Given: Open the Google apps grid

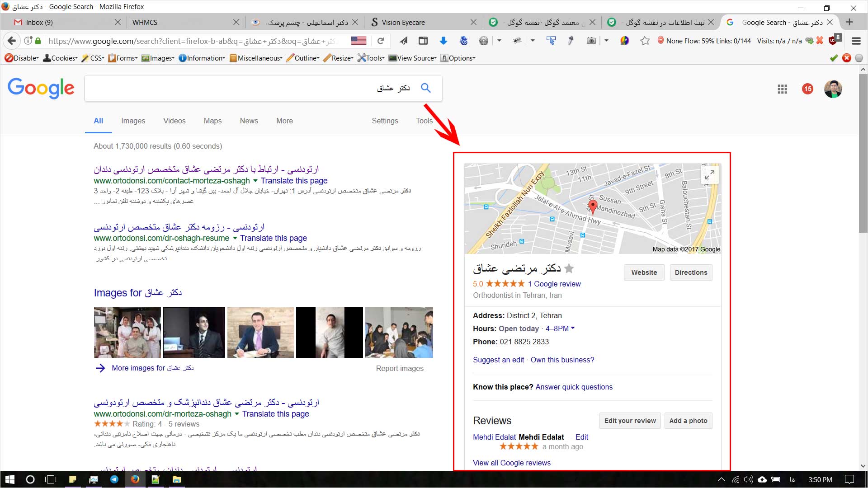Looking at the screenshot, I should [782, 89].
